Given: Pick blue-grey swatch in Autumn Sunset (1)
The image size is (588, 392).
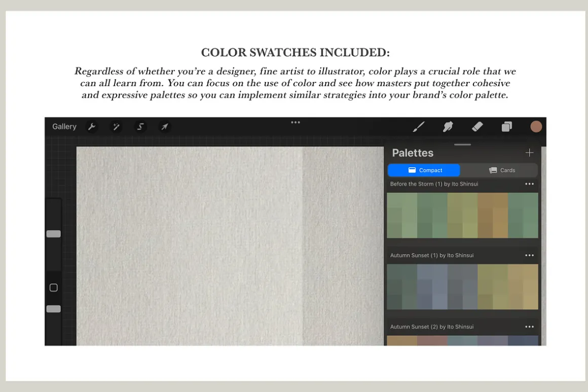Looking at the screenshot, I should [432, 287].
